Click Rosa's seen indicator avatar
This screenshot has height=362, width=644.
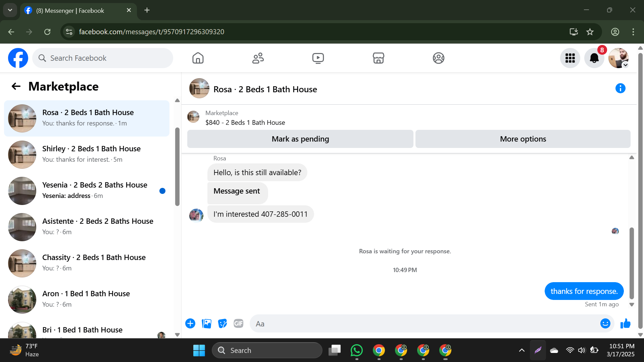coord(615,231)
